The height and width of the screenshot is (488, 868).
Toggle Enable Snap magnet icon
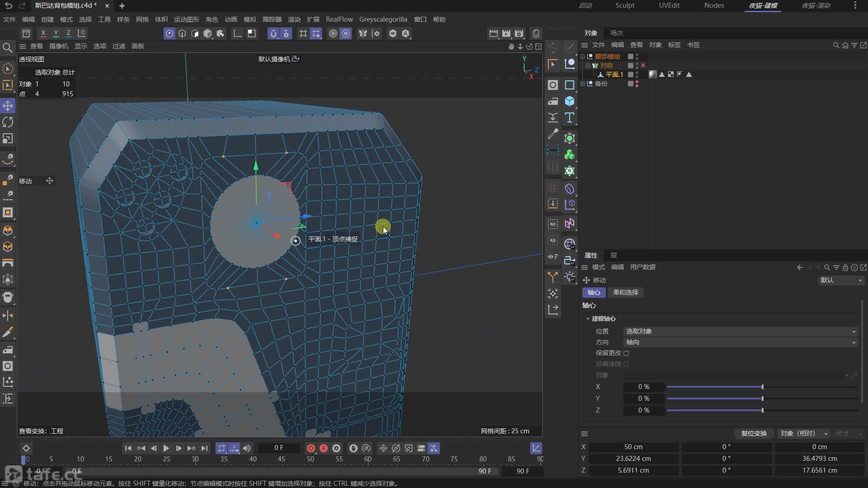(x=273, y=33)
